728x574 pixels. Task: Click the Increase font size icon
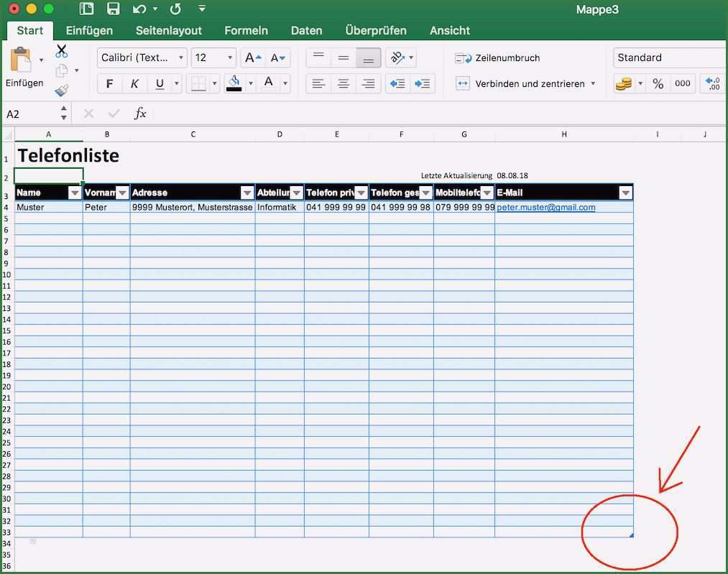click(x=252, y=58)
